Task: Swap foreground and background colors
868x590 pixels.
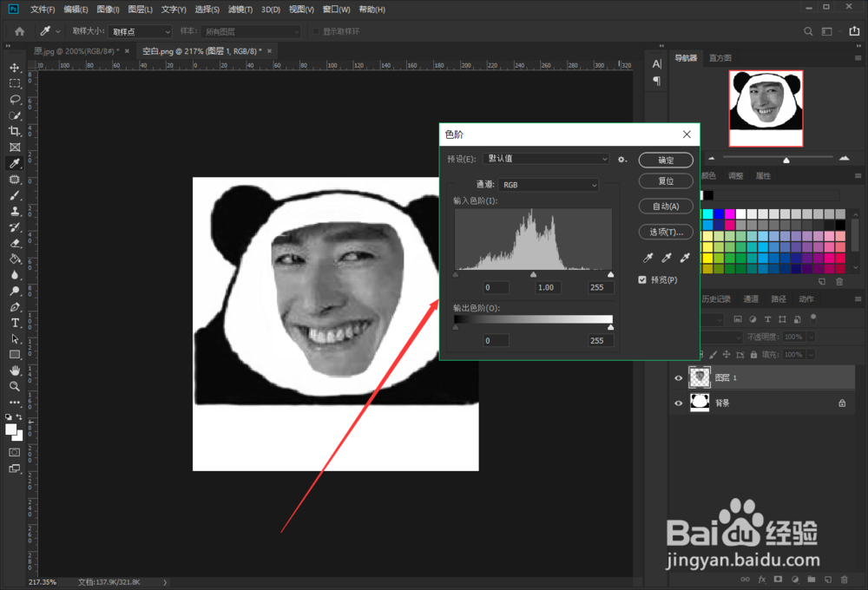Action: click(19, 416)
